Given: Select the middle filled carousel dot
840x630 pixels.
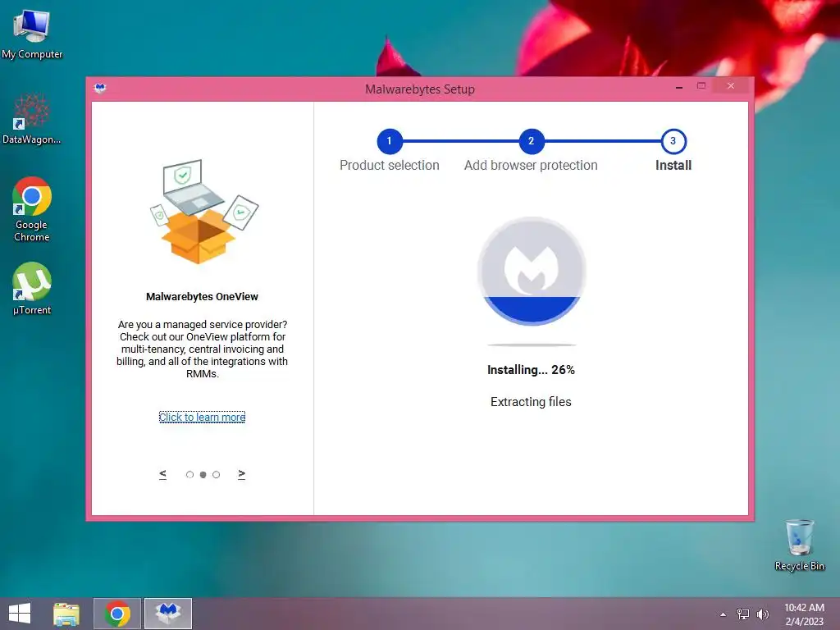Looking at the screenshot, I should pyautogui.click(x=203, y=475).
